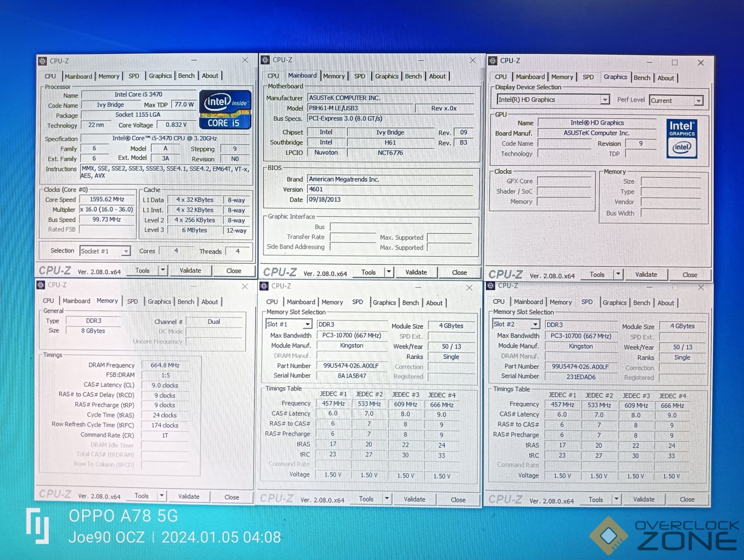Viewport: 744px width, 560px height.
Task: Open Tools dropdown arrow in CPU window
Action: point(162,270)
